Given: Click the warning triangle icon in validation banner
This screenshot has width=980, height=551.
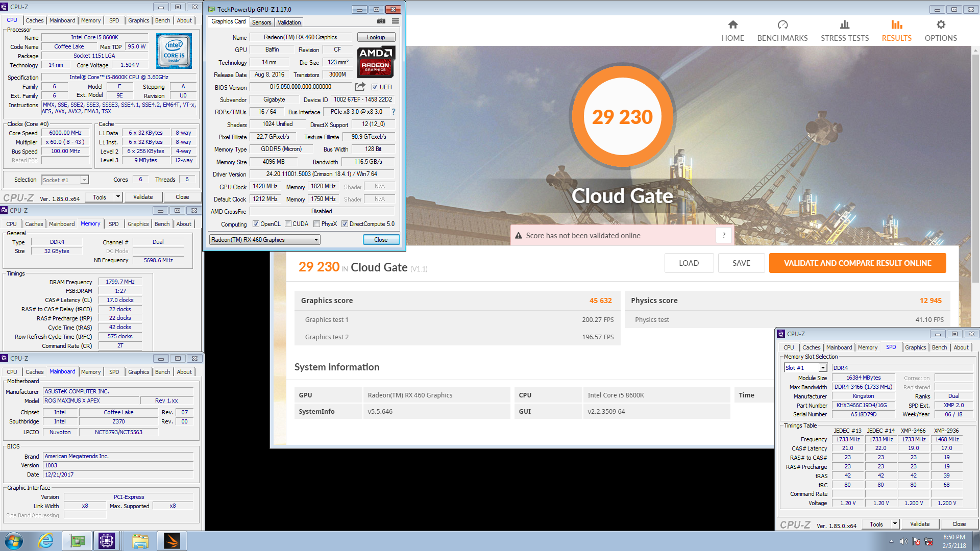Looking at the screenshot, I should (519, 235).
